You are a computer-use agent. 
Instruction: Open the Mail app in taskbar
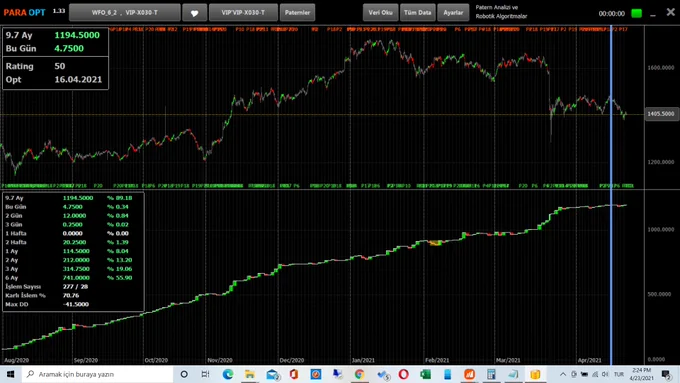click(x=272, y=374)
